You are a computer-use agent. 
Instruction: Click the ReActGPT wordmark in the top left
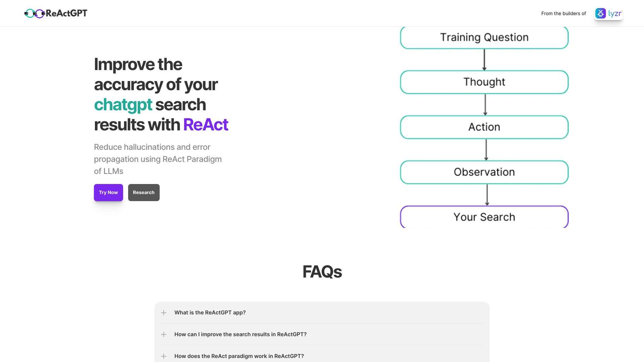[66, 13]
